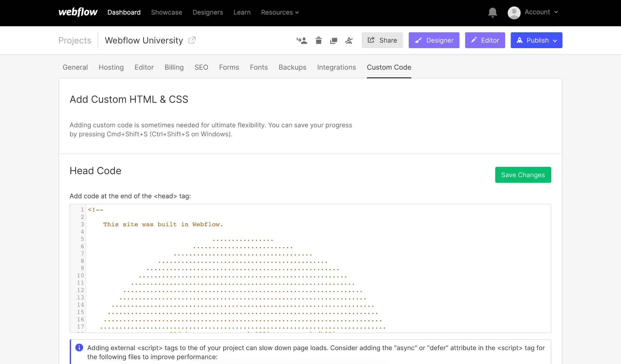Switch to the Forms tab
621x364 pixels.
[x=229, y=67]
